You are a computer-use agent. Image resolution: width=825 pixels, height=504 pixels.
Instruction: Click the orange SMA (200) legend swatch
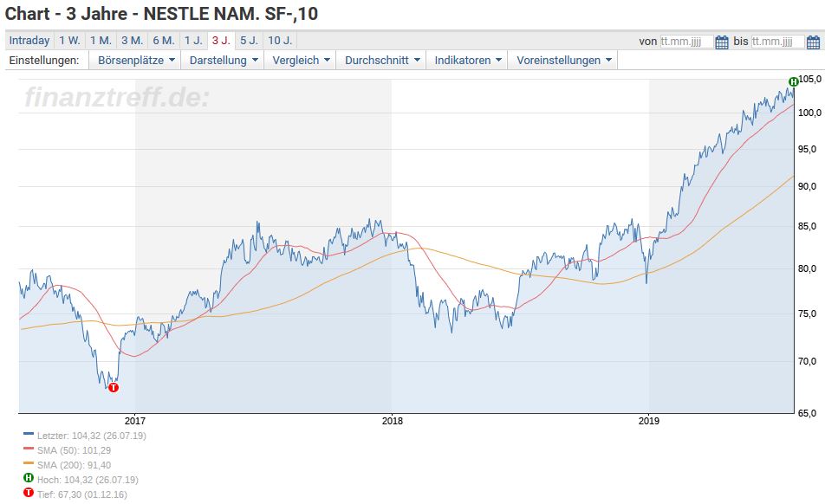29,463
